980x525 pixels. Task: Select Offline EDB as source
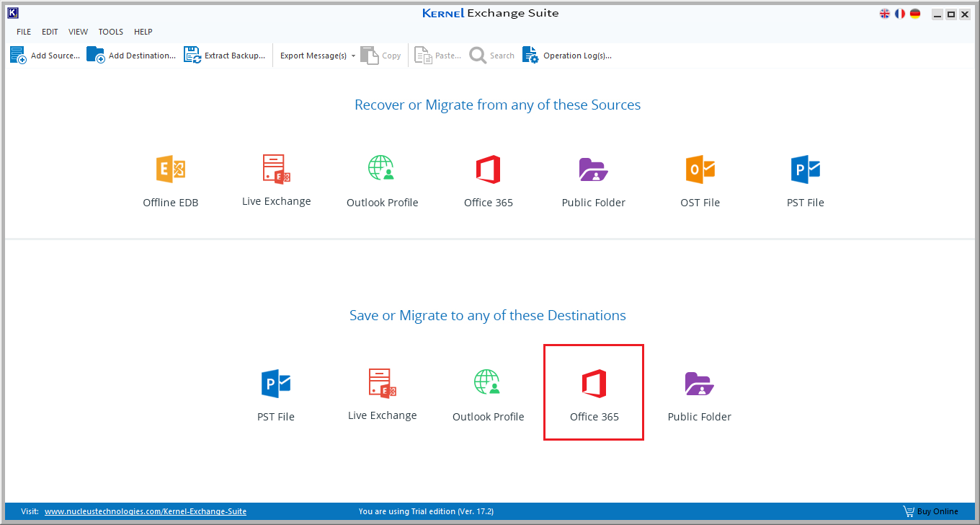point(171,182)
